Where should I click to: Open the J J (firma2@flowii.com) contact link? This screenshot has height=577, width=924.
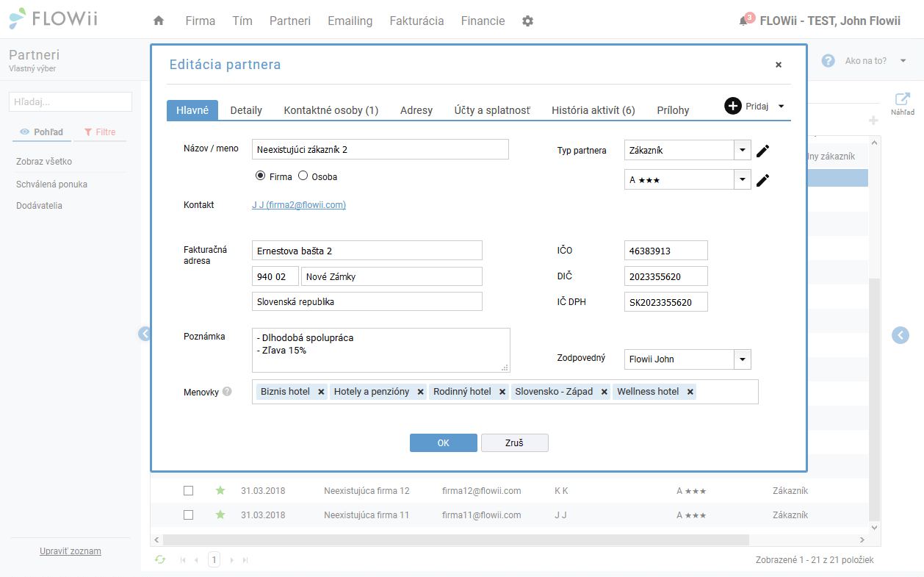point(299,205)
